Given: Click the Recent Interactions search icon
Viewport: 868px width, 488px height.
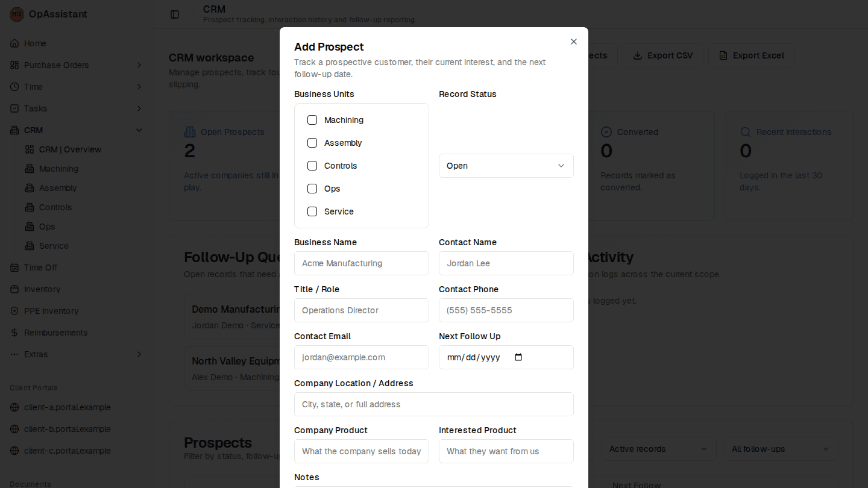Looking at the screenshot, I should 746,132.
